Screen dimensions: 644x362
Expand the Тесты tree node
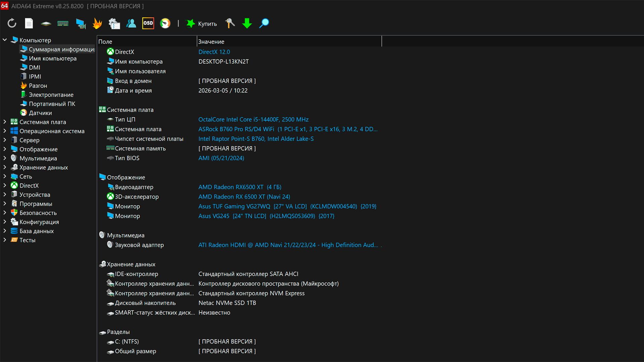pos(5,240)
